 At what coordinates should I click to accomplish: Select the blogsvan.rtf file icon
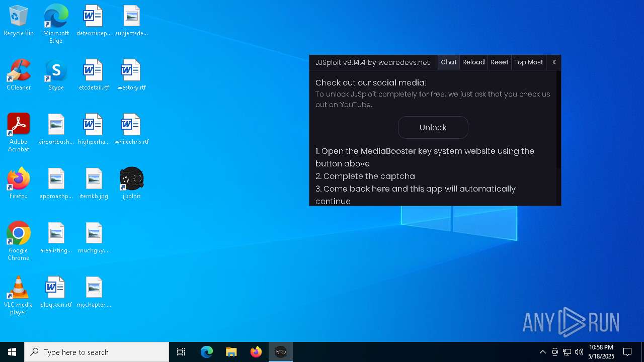(56, 293)
